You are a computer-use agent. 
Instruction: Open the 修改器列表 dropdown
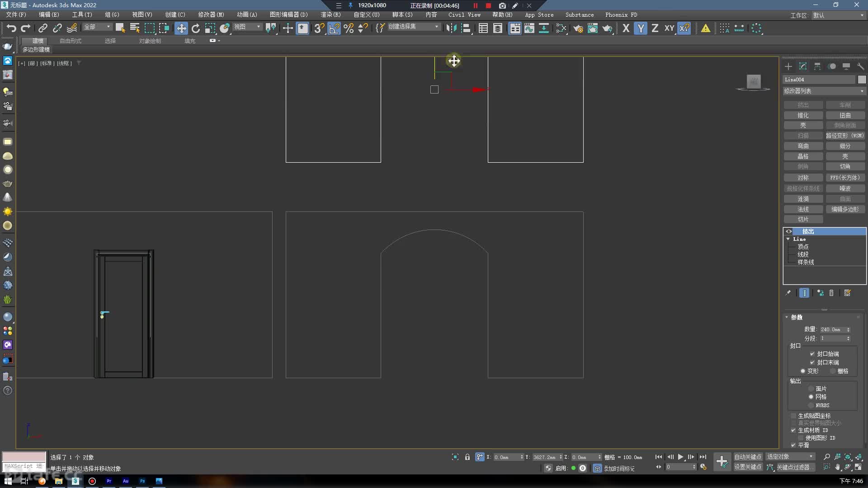[x=824, y=91]
